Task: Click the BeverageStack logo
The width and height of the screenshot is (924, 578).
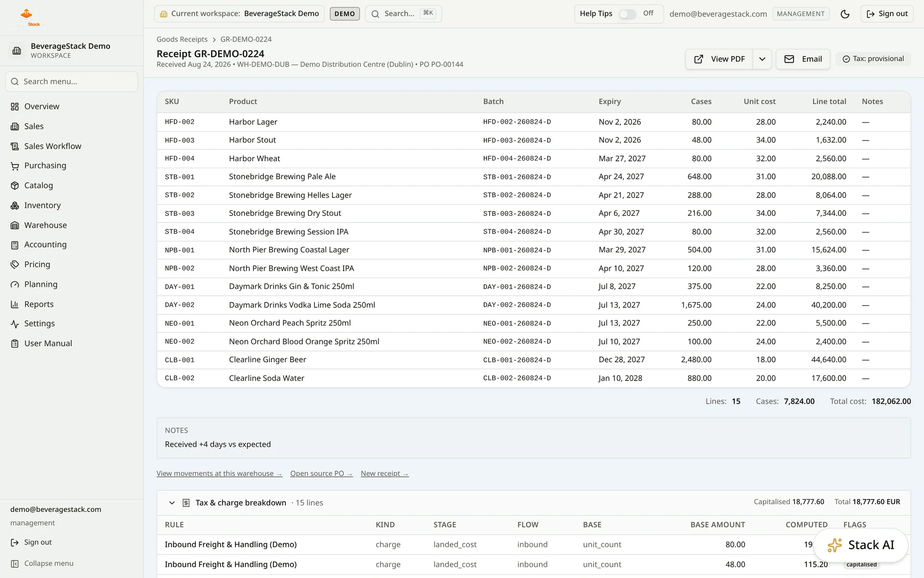Action: tap(26, 17)
